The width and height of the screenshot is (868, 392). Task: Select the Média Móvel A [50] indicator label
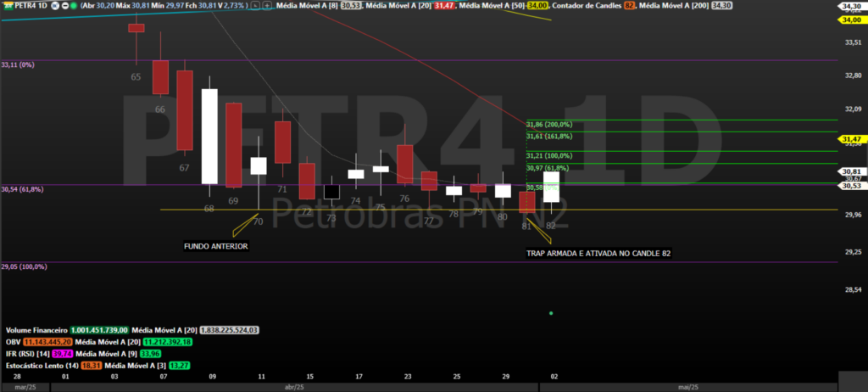pyautogui.click(x=492, y=6)
